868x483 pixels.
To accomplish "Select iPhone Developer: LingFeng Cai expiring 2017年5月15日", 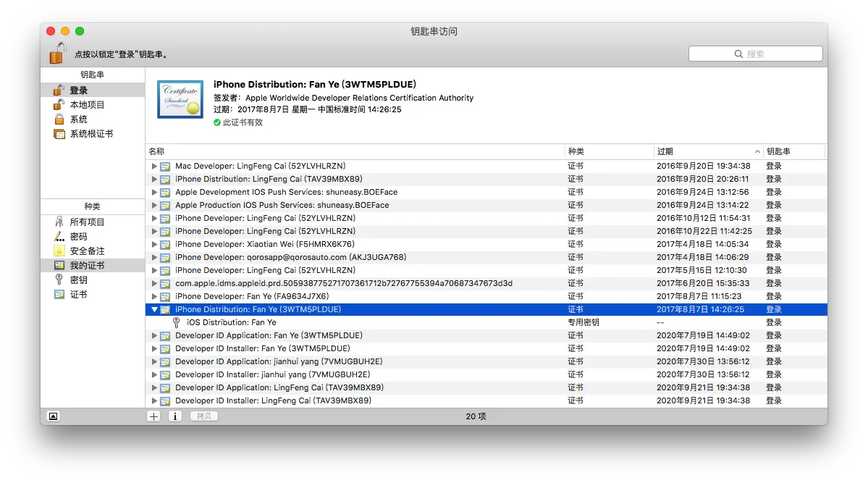I will (x=486, y=270).
